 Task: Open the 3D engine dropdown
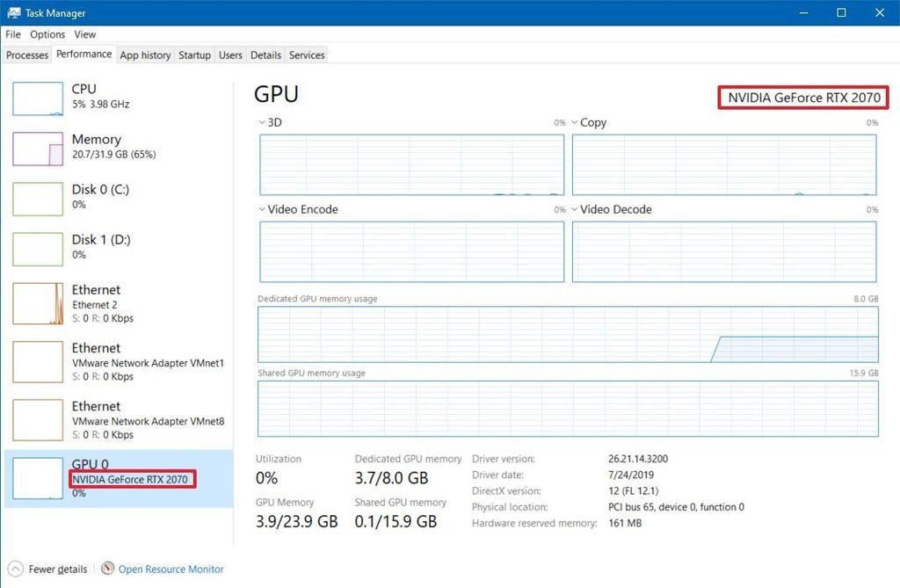261,122
